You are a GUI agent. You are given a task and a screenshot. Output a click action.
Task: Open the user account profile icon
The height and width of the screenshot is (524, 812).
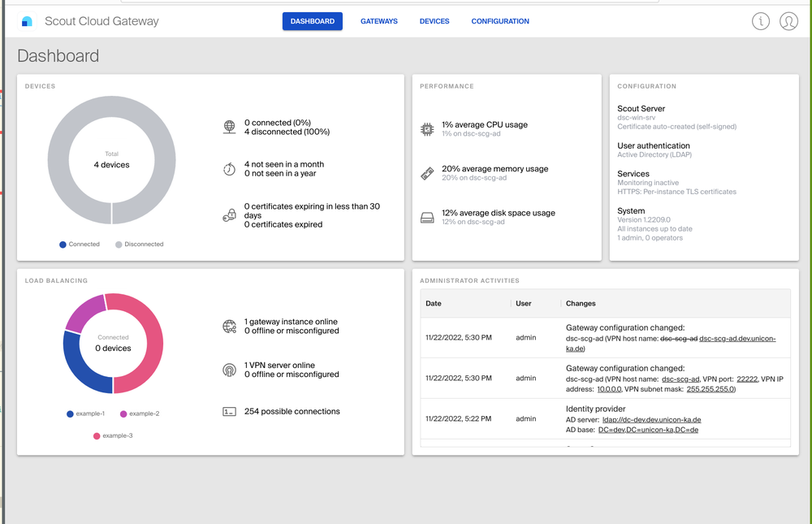[x=788, y=21]
